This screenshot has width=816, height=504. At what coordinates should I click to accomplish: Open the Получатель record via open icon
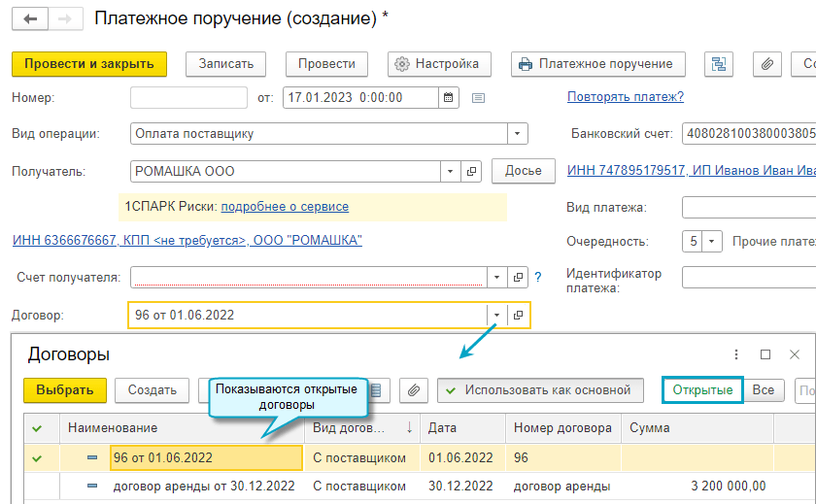pos(471,171)
